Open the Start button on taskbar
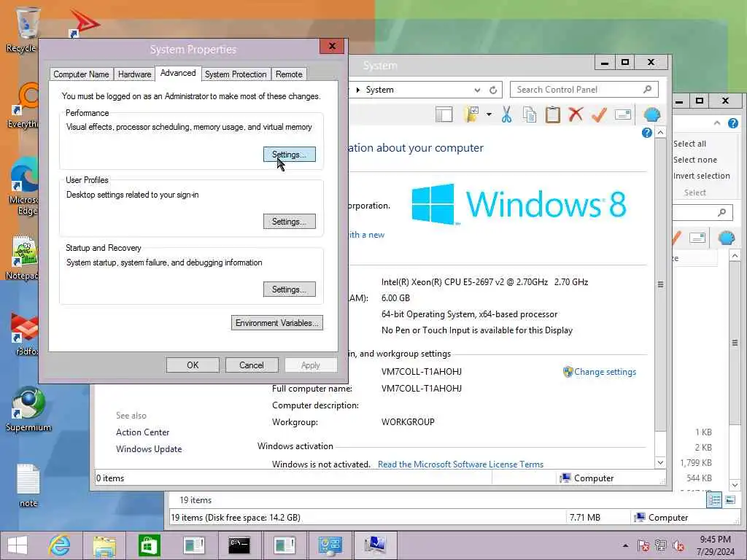Image resolution: width=747 pixels, height=560 pixels. point(18,545)
